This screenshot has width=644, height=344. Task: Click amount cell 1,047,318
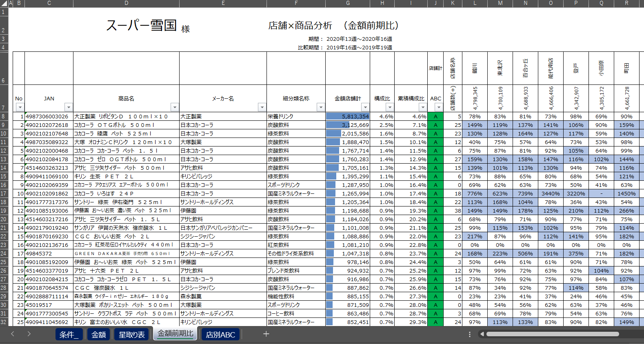348,253
